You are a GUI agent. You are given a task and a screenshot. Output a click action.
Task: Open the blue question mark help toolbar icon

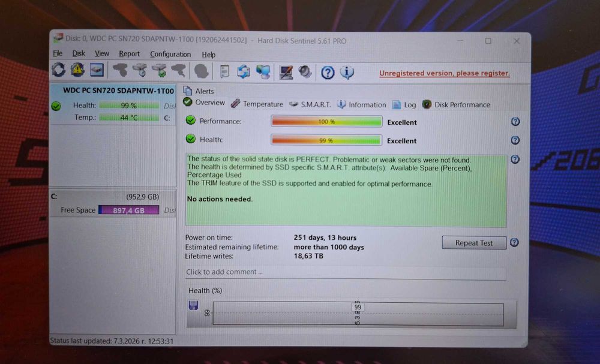tap(328, 73)
